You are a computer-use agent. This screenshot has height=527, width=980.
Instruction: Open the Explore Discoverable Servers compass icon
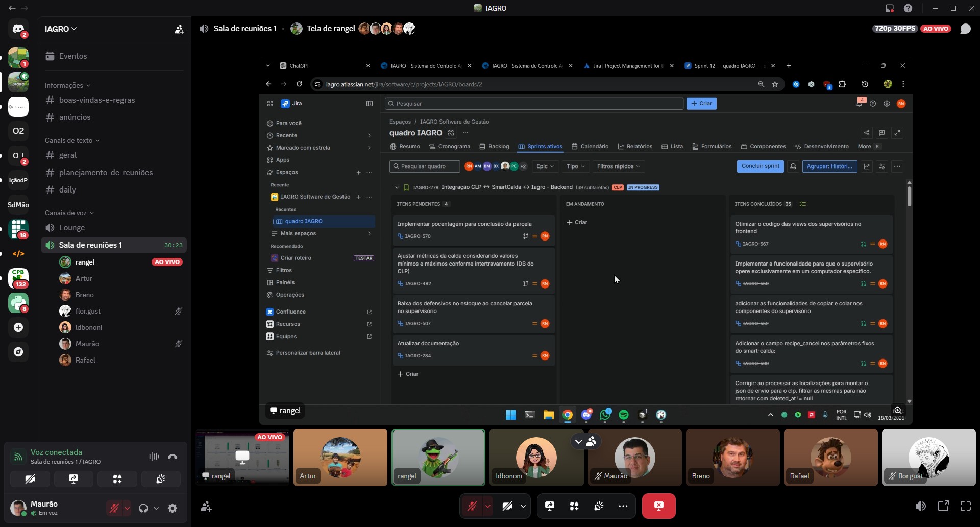pos(18,352)
